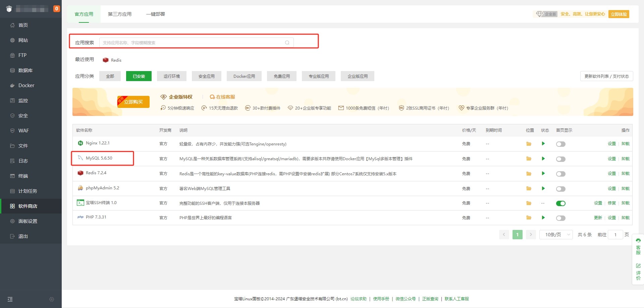644x308 pixels.
Task: Click the 立即体验 button
Action: [619, 14]
